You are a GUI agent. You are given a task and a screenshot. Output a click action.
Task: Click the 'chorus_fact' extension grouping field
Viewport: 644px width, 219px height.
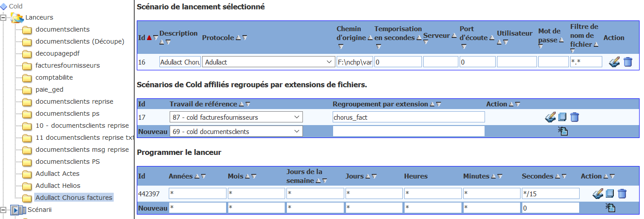click(x=408, y=118)
